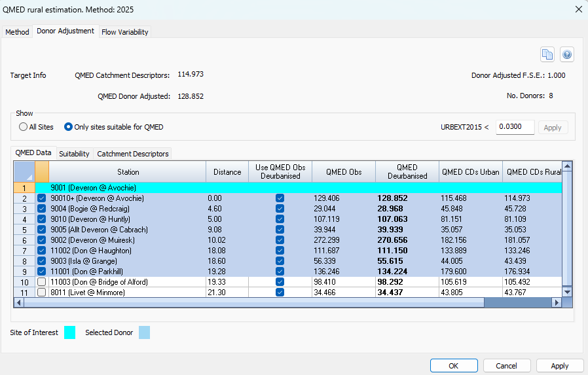Toggle deurbanised checkbox for 8011 Livet row

(x=280, y=293)
